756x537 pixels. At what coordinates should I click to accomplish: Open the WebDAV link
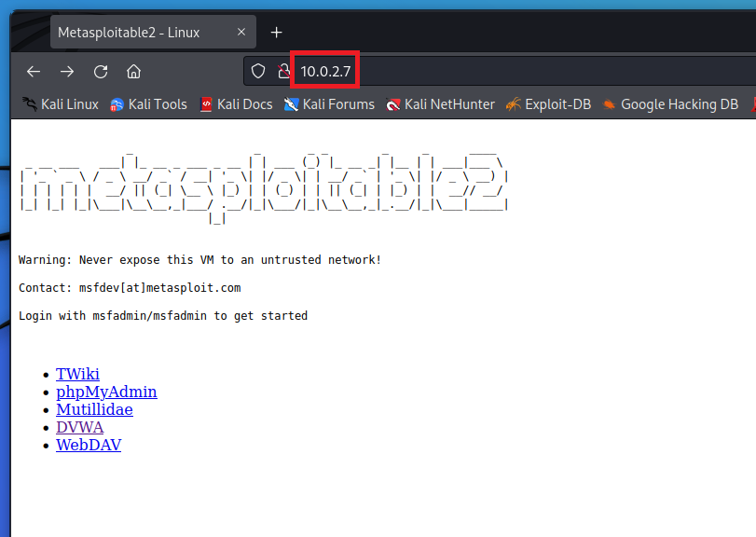click(89, 445)
